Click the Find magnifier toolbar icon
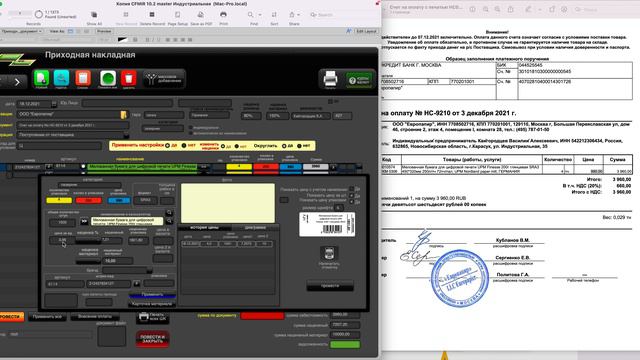 pyautogui.click(x=251, y=15)
